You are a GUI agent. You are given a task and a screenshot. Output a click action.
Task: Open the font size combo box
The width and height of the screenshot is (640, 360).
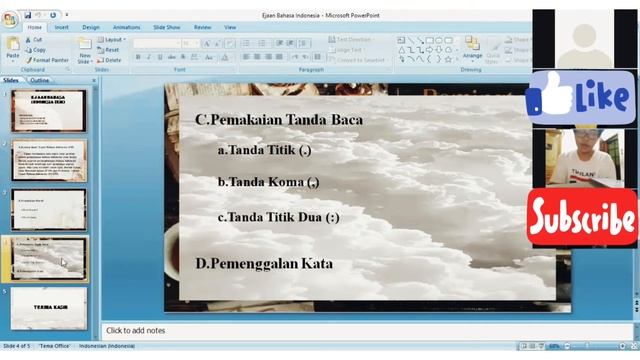tap(190, 43)
